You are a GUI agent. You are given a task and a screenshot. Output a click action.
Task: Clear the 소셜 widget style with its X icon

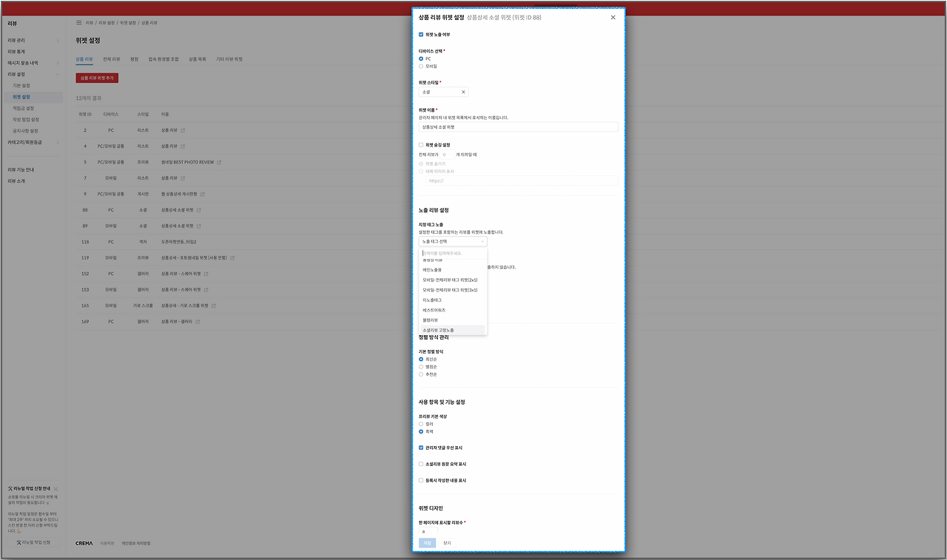point(463,92)
